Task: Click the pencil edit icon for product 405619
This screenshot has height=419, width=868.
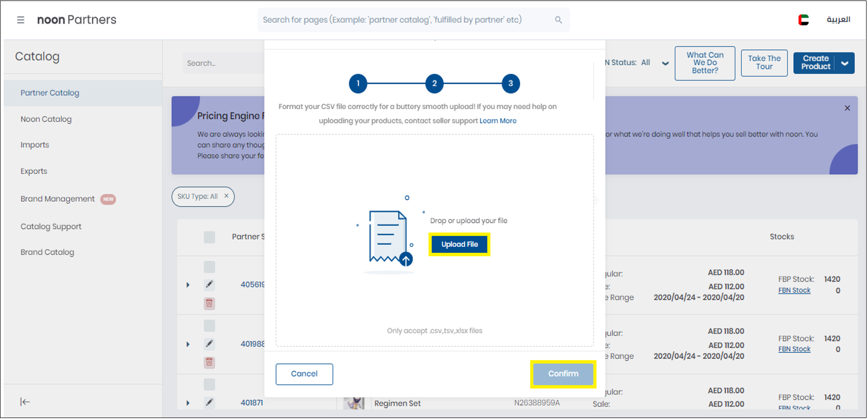Action: [x=209, y=284]
